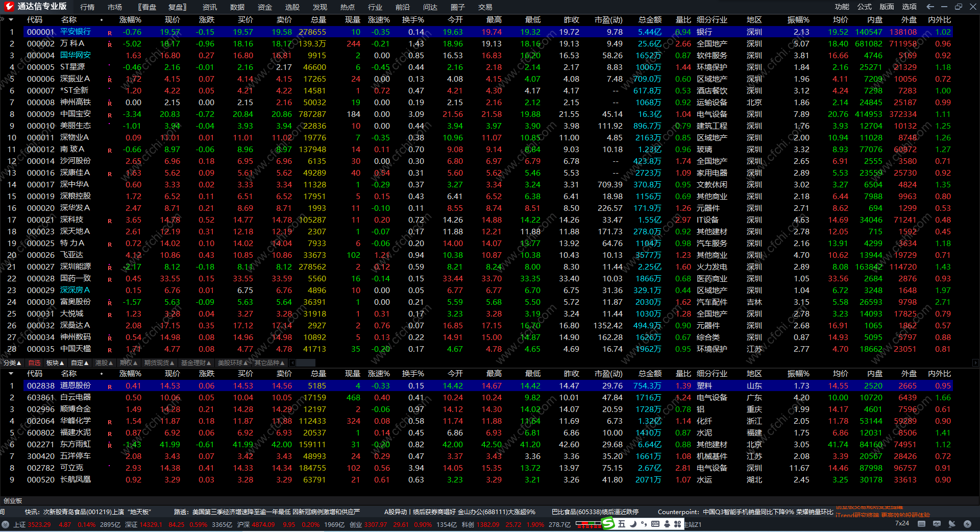This screenshot has width=980, height=532.
Task: Click the Sogou S input method logo
Action: (608, 524)
